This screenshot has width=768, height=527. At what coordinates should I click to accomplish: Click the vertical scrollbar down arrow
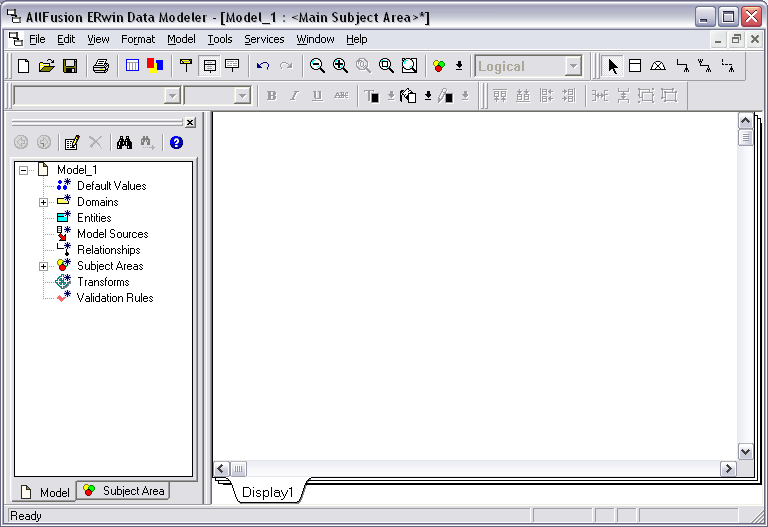click(745, 451)
